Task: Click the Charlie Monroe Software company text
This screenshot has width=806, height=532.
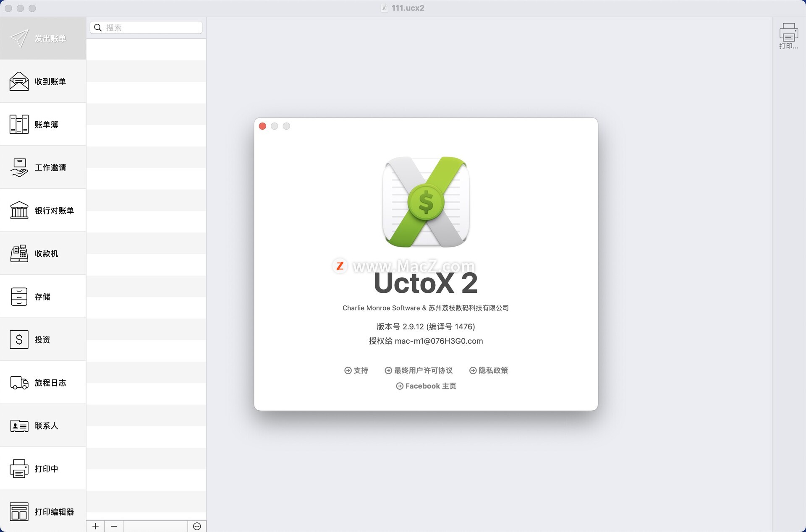Action: (x=426, y=308)
